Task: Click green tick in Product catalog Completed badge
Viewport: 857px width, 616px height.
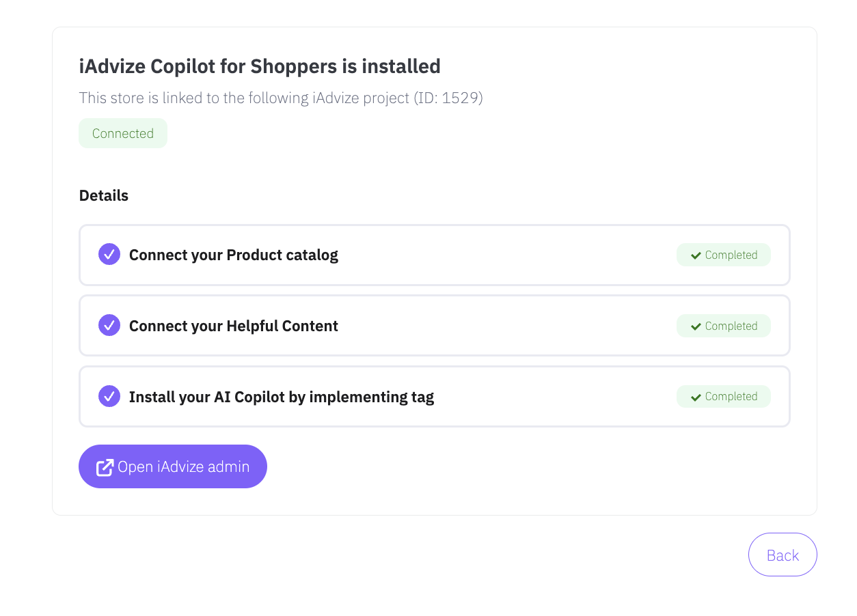Action: 696,255
